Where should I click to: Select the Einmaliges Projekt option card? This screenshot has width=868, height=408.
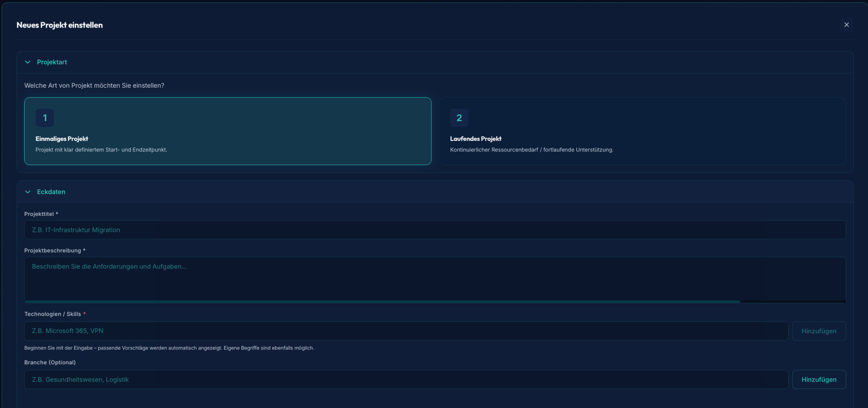coord(228,131)
